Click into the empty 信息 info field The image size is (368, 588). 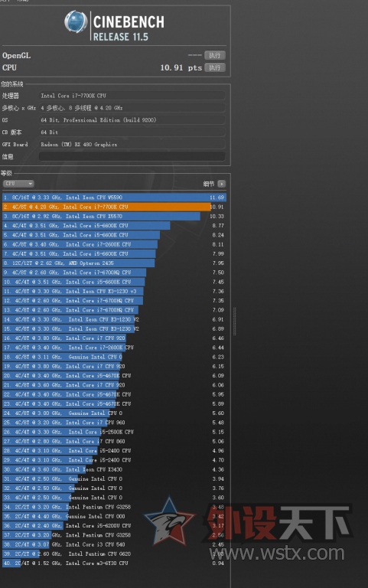pos(132,156)
